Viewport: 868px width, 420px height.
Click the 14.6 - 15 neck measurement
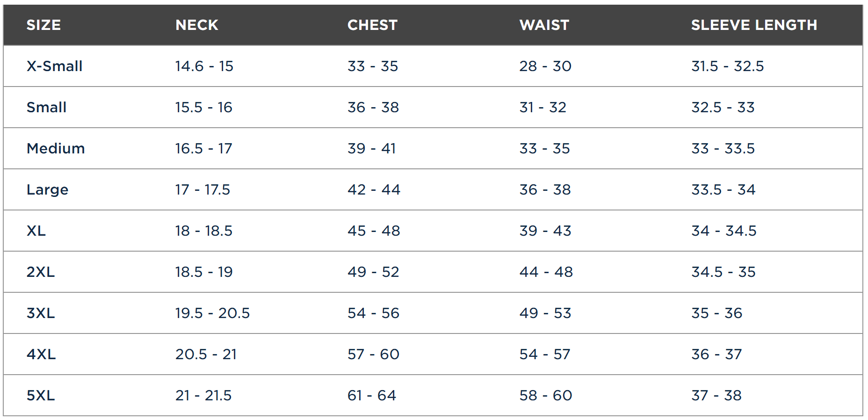[x=204, y=66]
